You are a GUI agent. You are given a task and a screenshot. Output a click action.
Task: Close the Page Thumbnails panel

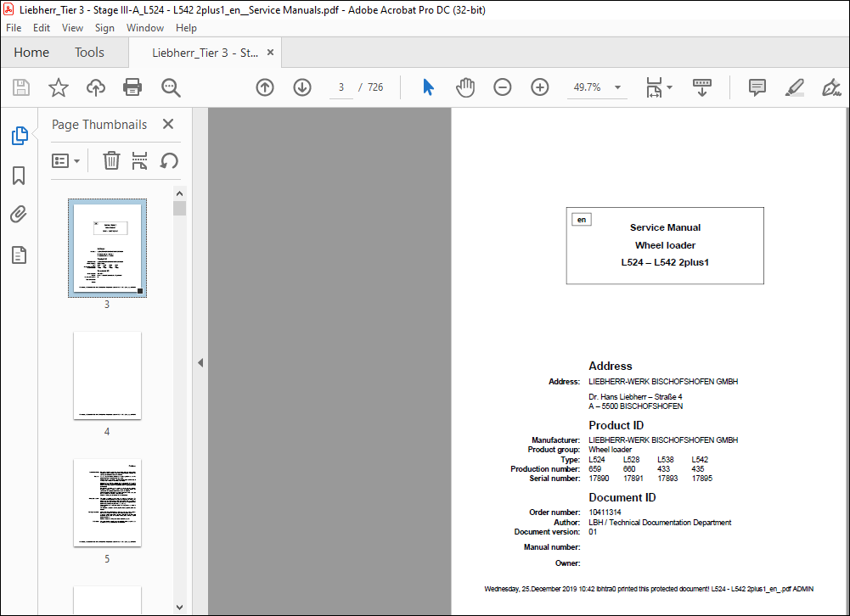coord(168,124)
